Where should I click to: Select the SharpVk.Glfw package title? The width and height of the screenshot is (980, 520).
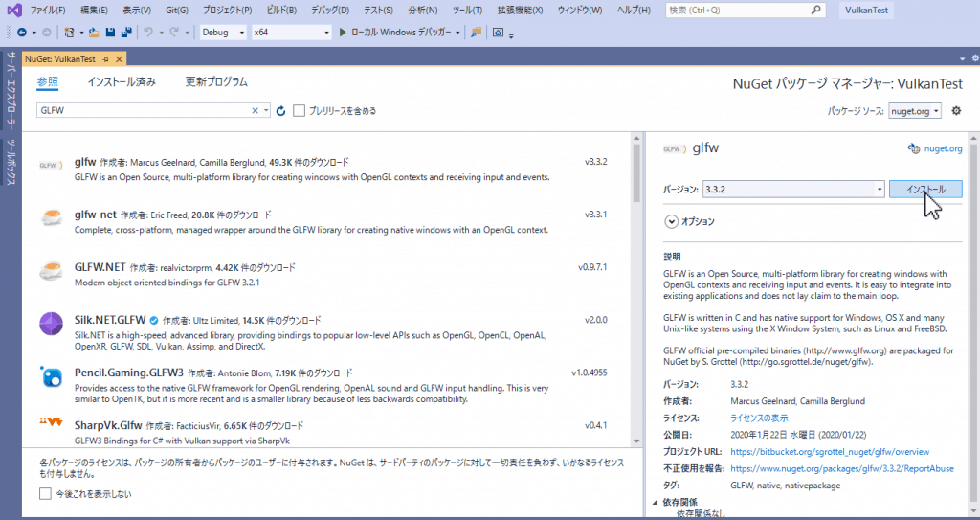108,425
